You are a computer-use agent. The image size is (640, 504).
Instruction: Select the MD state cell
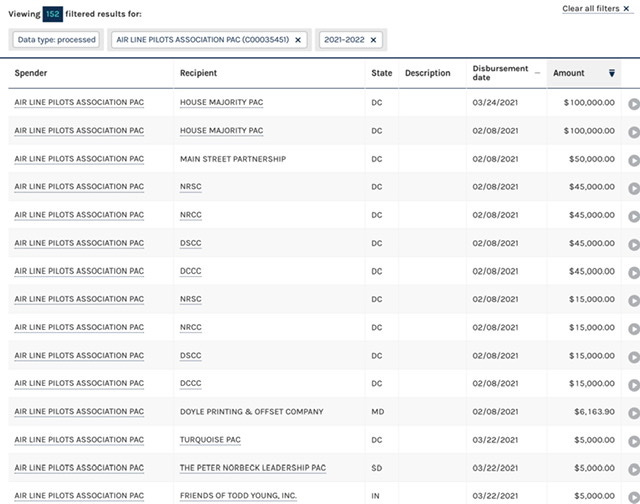[x=378, y=411]
